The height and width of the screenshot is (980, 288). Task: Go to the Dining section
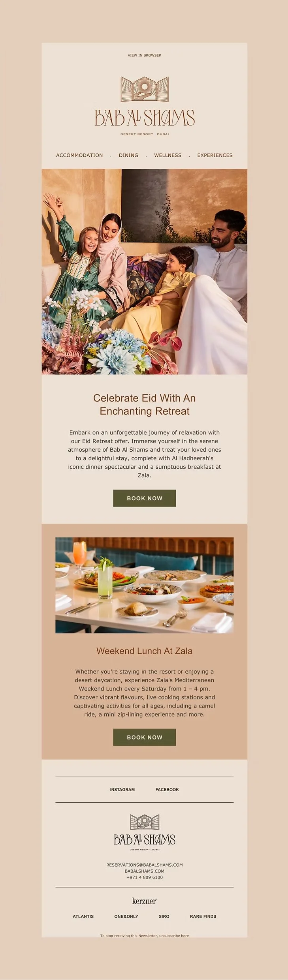tap(128, 155)
